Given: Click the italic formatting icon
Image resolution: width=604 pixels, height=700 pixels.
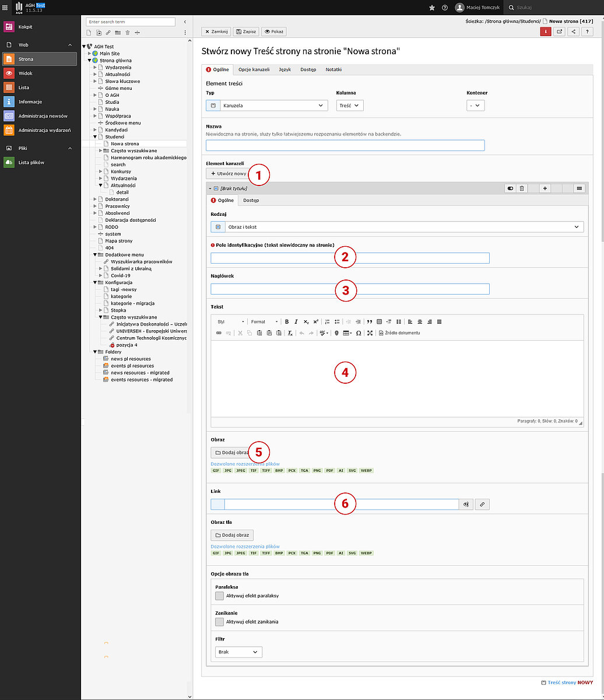Looking at the screenshot, I should (x=296, y=321).
